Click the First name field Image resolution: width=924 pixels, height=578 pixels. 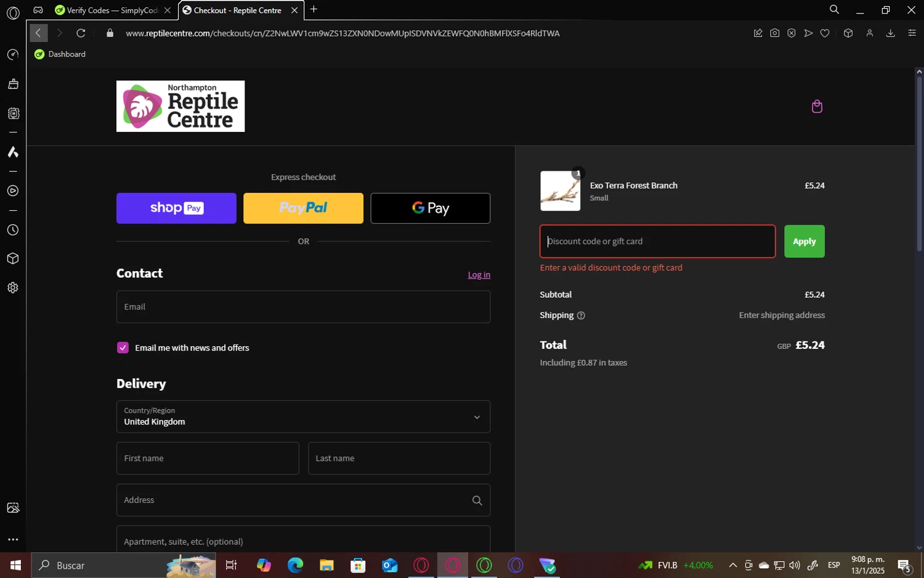pyautogui.click(x=208, y=458)
